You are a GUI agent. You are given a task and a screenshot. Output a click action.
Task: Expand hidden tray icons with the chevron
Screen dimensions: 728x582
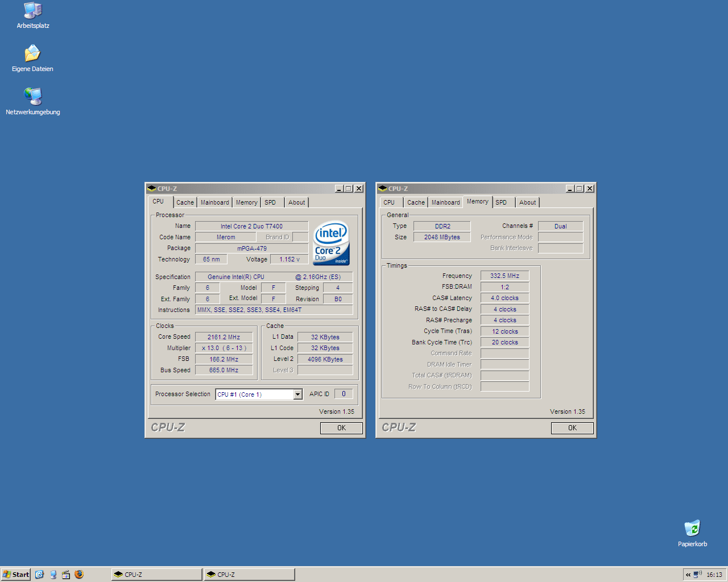pyautogui.click(x=688, y=575)
